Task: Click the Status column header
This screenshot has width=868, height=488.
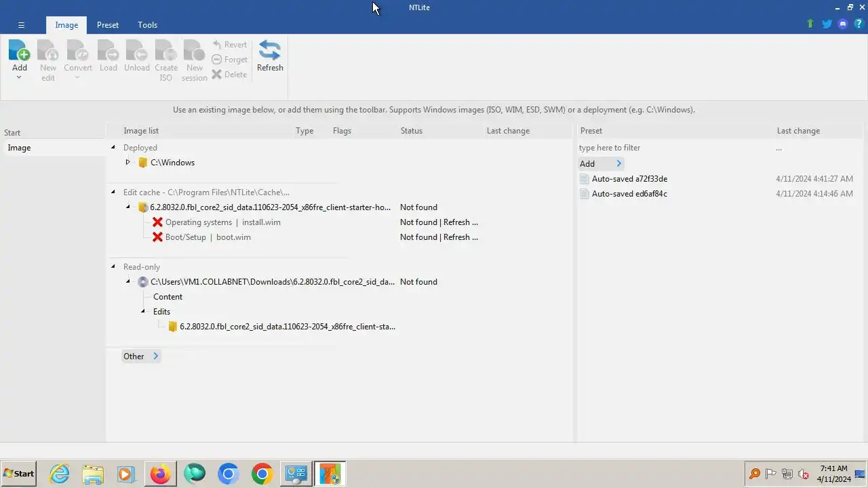Action: (x=411, y=131)
